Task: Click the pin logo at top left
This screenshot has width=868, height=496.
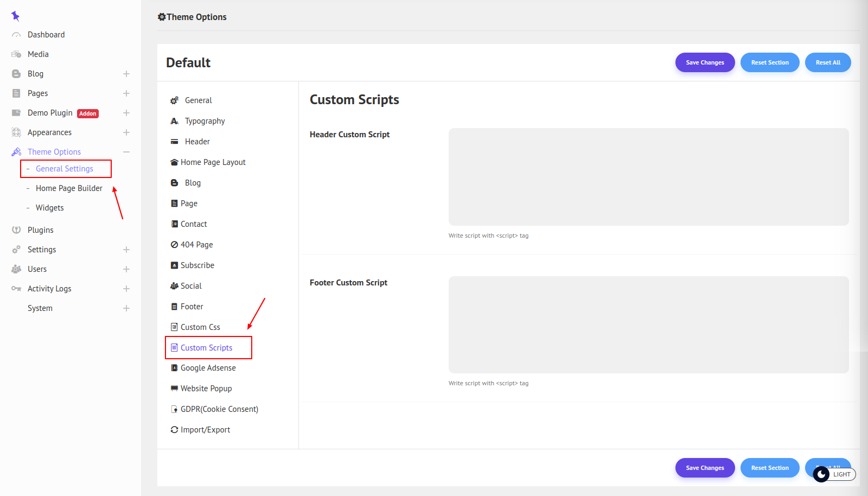Action: 15,16
